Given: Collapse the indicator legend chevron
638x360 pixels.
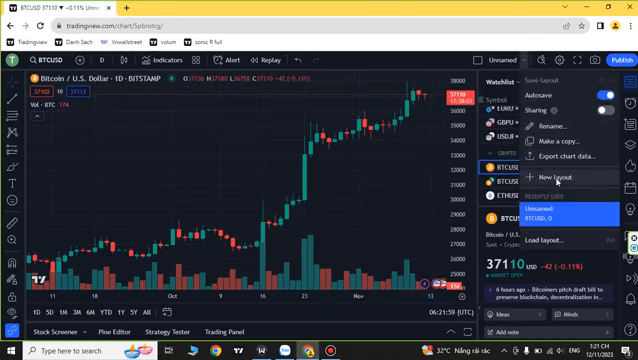Looking at the screenshot, I should click(x=37, y=116).
